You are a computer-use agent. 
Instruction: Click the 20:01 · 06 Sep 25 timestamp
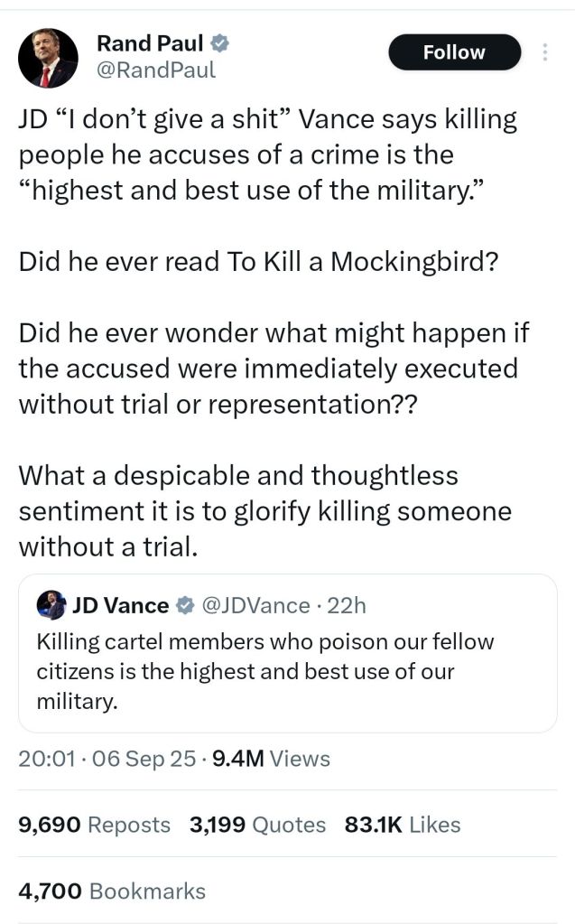coord(107,760)
